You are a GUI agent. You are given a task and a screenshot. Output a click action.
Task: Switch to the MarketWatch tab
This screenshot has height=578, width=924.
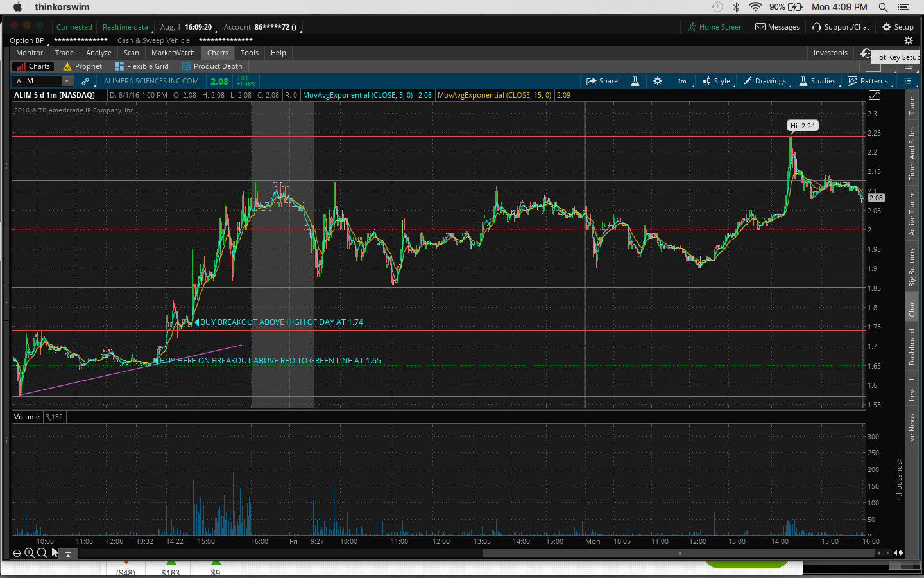coord(173,53)
